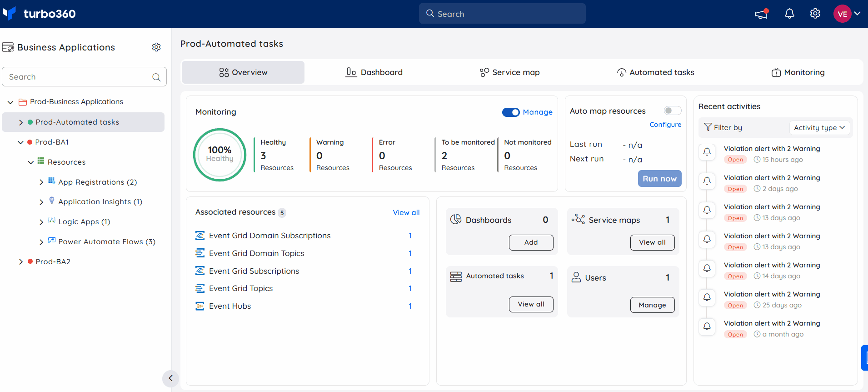868x392 pixels.
Task: Open the settings gear in top bar
Action: click(x=815, y=14)
